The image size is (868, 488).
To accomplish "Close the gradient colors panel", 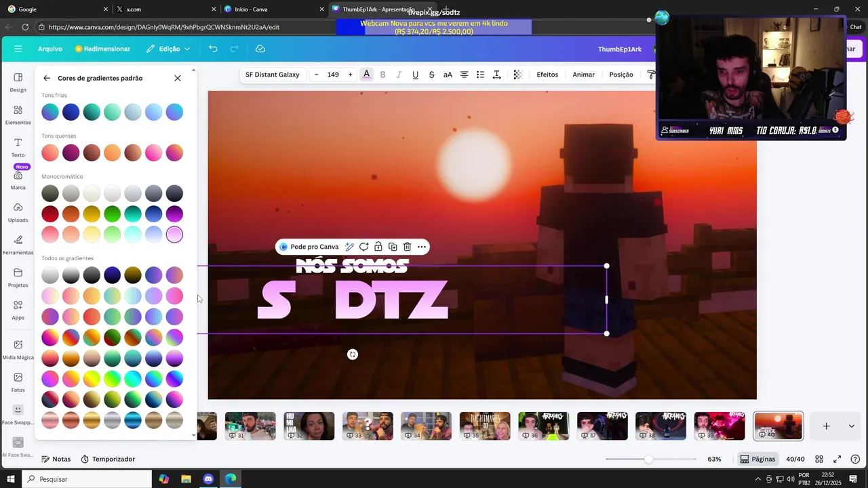I will tap(178, 78).
